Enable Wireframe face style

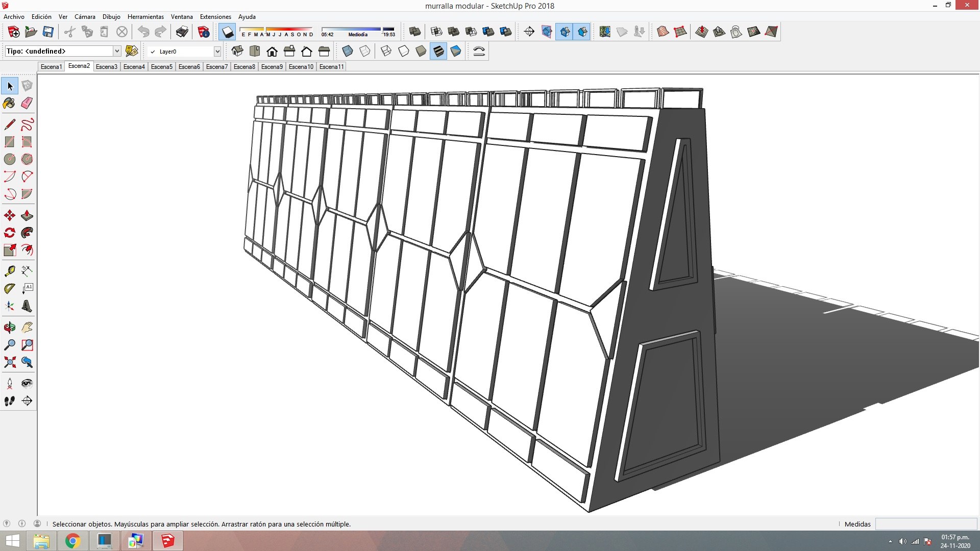click(x=386, y=51)
